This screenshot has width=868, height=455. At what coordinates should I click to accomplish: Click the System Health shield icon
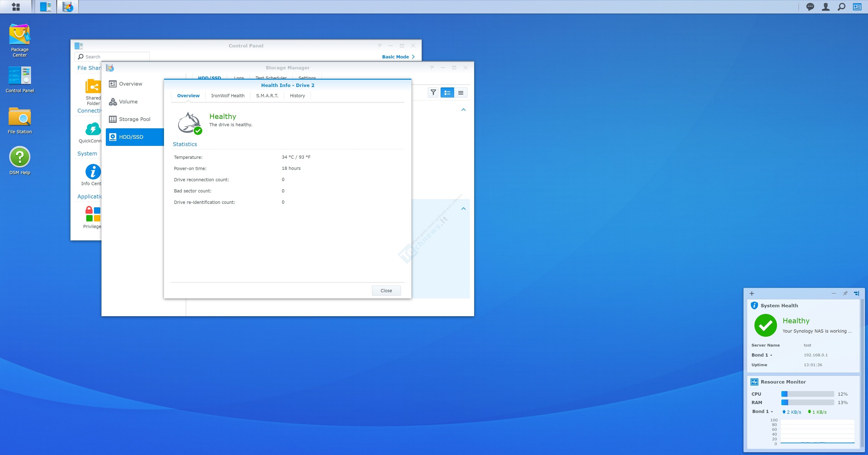point(754,306)
